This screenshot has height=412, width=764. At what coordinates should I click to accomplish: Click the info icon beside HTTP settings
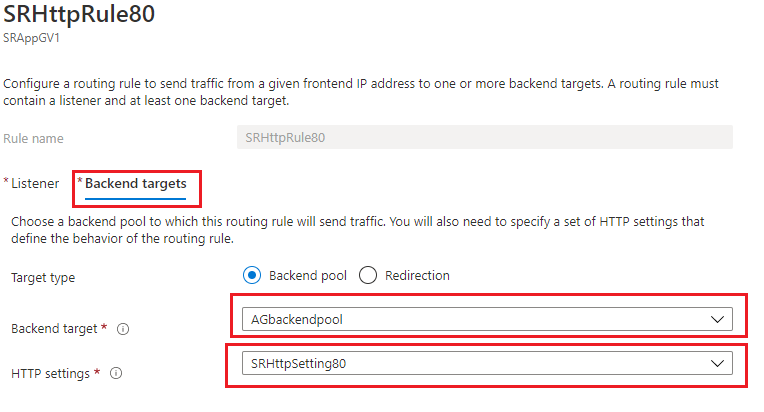pyautogui.click(x=117, y=374)
